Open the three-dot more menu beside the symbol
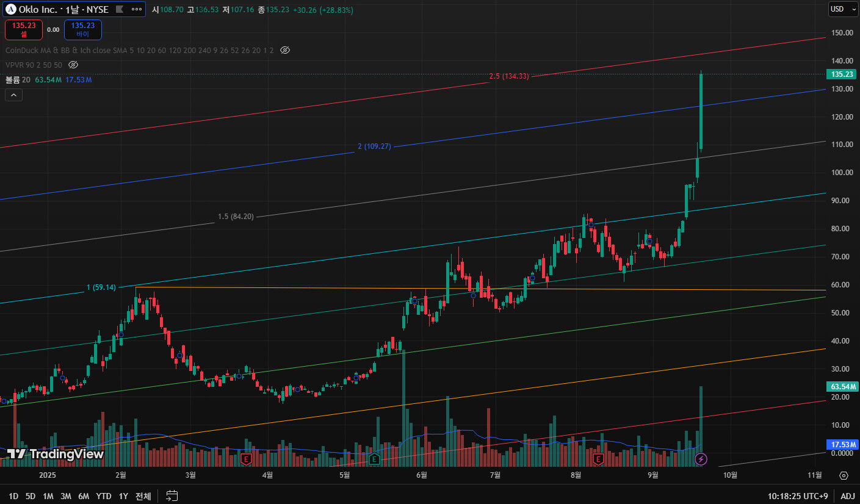860x504 pixels. 136,9
